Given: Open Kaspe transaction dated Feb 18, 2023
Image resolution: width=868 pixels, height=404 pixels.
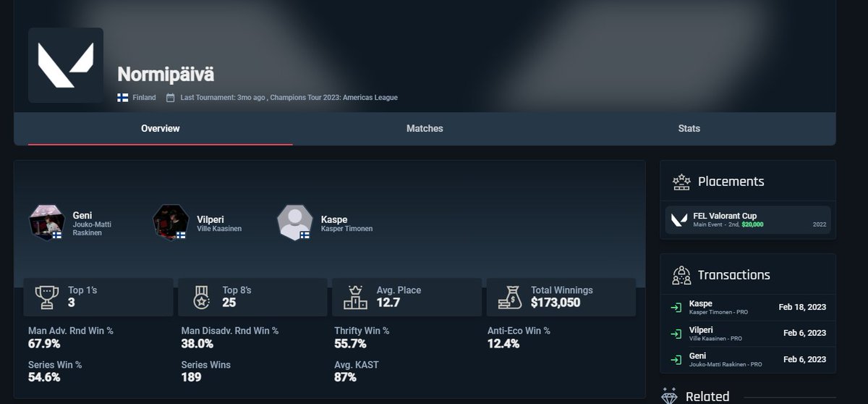Looking at the screenshot, I should pos(748,308).
